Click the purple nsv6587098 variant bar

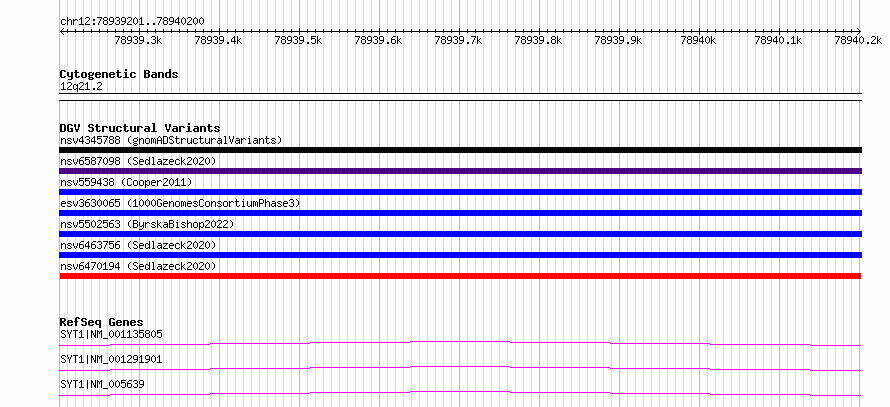(x=460, y=171)
